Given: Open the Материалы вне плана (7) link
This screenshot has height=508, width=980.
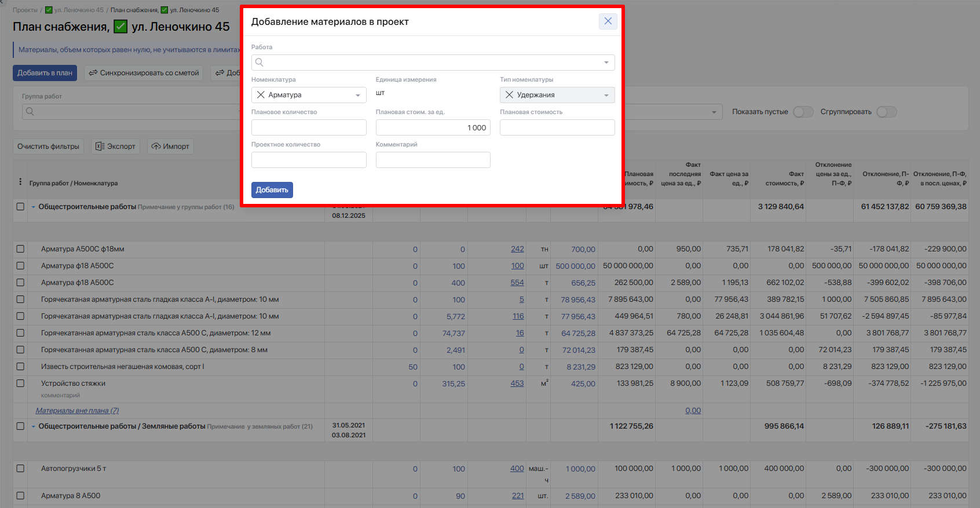Looking at the screenshot, I should tap(77, 411).
